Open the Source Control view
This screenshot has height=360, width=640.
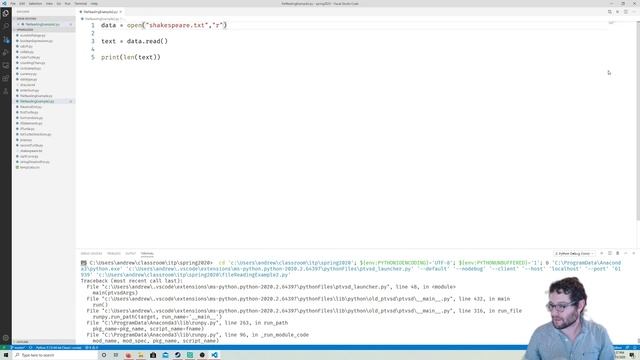6,40
